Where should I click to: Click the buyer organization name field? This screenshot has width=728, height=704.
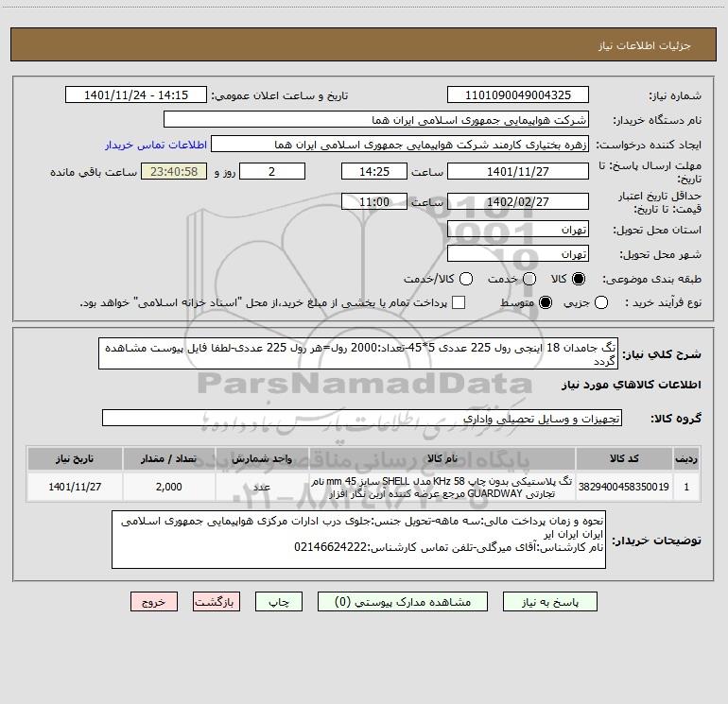click(x=376, y=120)
